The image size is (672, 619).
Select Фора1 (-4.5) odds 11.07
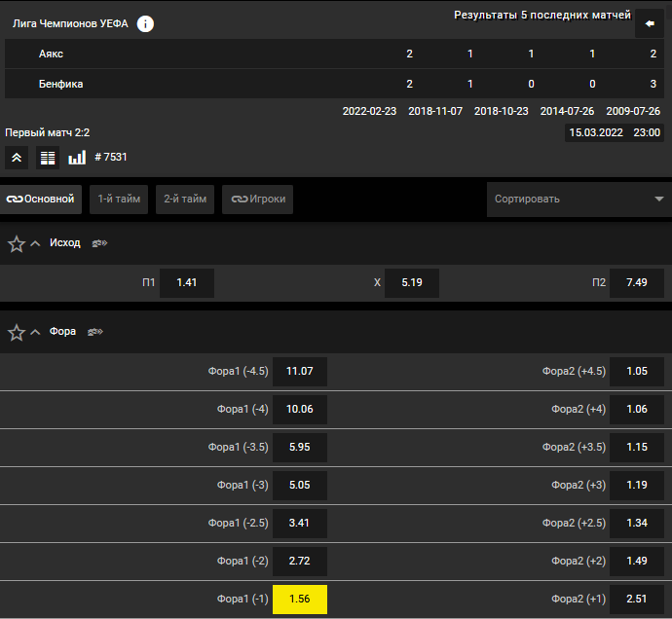(x=300, y=372)
